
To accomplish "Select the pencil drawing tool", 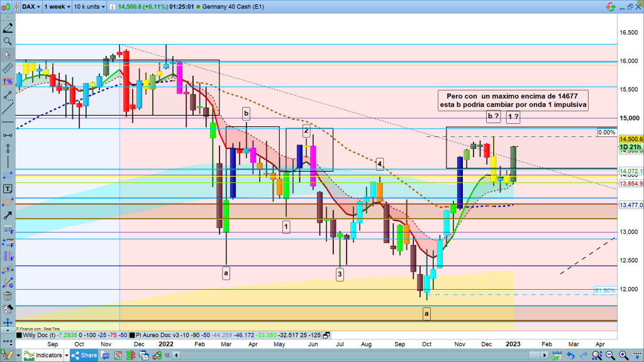I will (x=8, y=28).
